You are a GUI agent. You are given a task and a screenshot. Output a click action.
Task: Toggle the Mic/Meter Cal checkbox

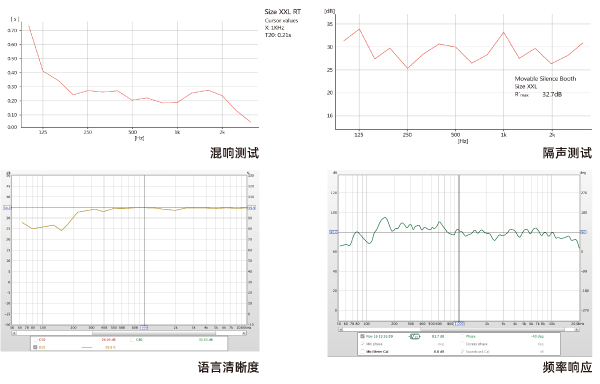(362, 351)
